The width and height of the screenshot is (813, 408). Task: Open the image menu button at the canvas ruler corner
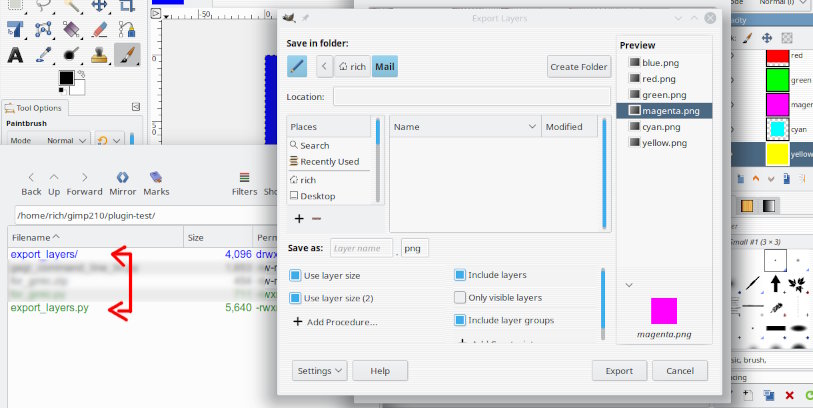click(156, 14)
